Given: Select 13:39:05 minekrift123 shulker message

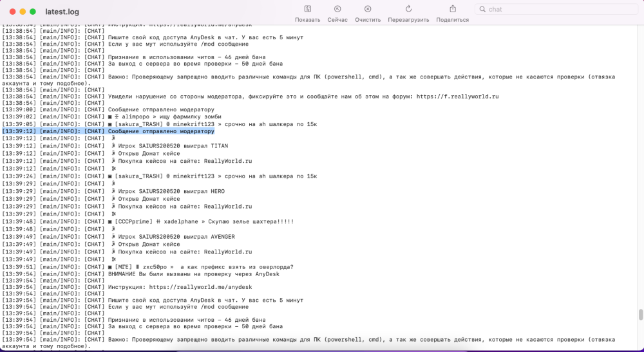Looking at the screenshot, I should click(x=160, y=124).
